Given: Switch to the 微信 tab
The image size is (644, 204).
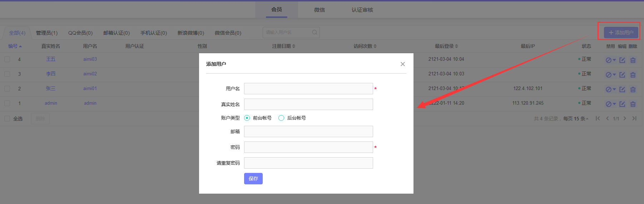Looking at the screenshot, I should point(319,10).
